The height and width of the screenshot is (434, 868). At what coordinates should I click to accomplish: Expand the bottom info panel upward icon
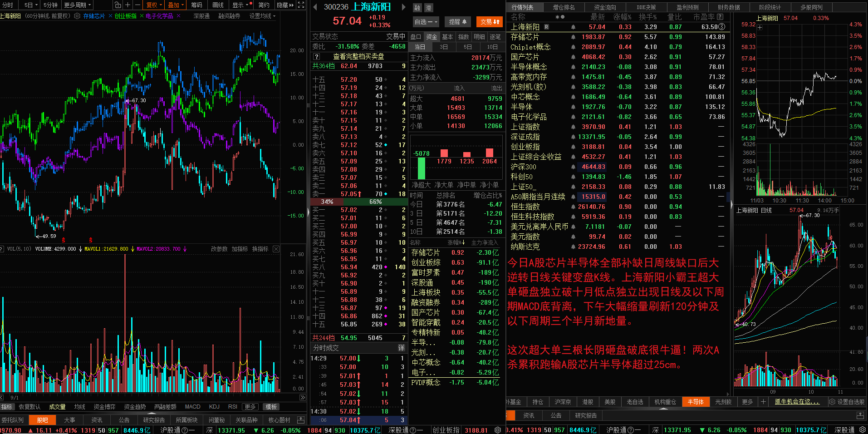(300, 420)
